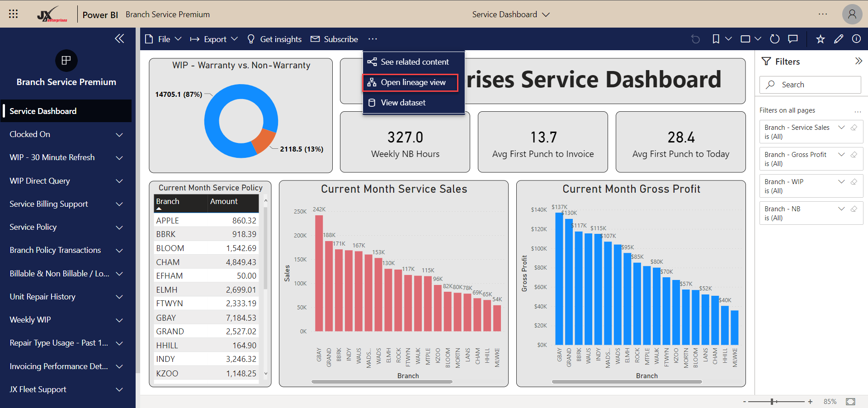
Task: Sort the table by the Branch column header
Action: point(181,203)
